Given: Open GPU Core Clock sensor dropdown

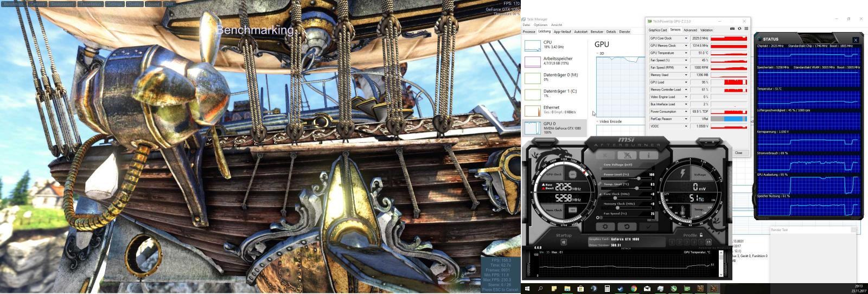Looking at the screenshot, I should coord(686,39).
